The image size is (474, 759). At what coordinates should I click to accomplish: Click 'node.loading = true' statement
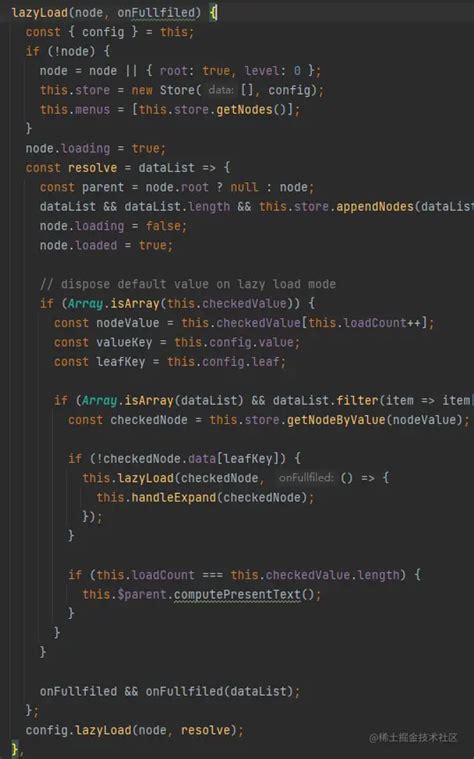click(96, 148)
